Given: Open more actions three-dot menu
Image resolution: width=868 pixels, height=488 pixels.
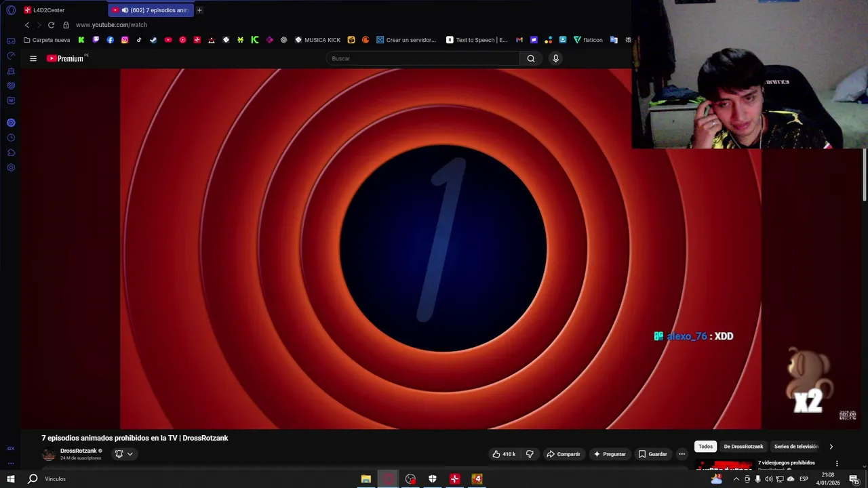Looking at the screenshot, I should (682, 454).
